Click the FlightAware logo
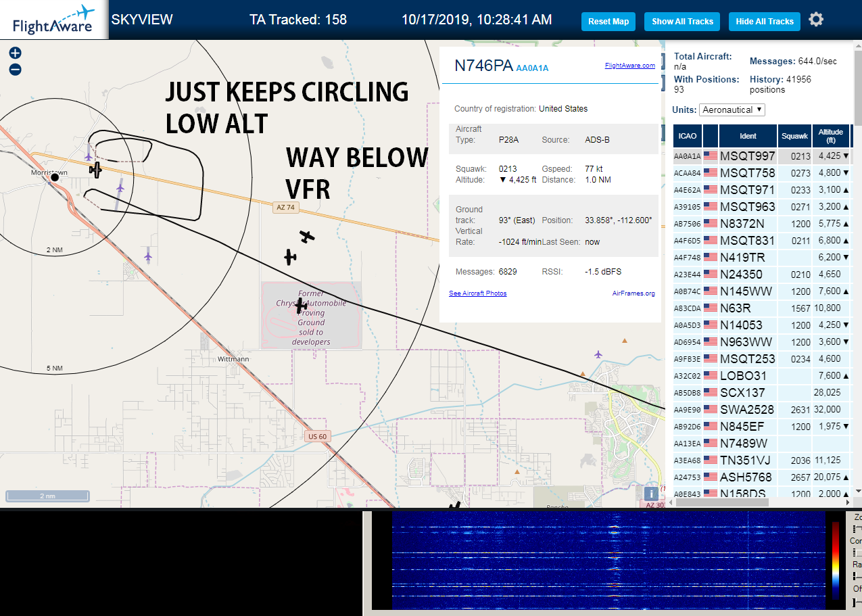 pyautogui.click(x=53, y=20)
